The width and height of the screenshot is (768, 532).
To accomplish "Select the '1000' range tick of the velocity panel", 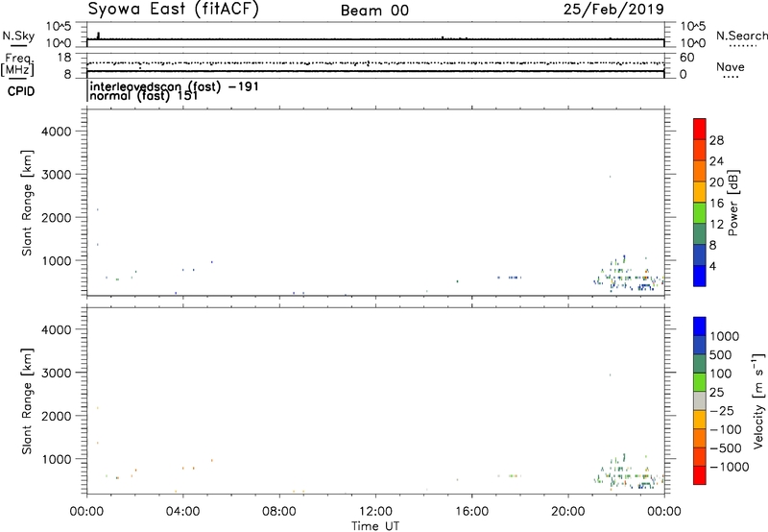I will tap(57, 459).
